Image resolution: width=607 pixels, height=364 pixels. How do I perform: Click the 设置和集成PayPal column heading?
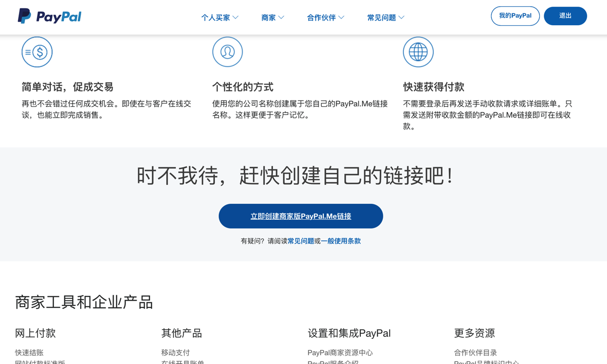point(349,333)
